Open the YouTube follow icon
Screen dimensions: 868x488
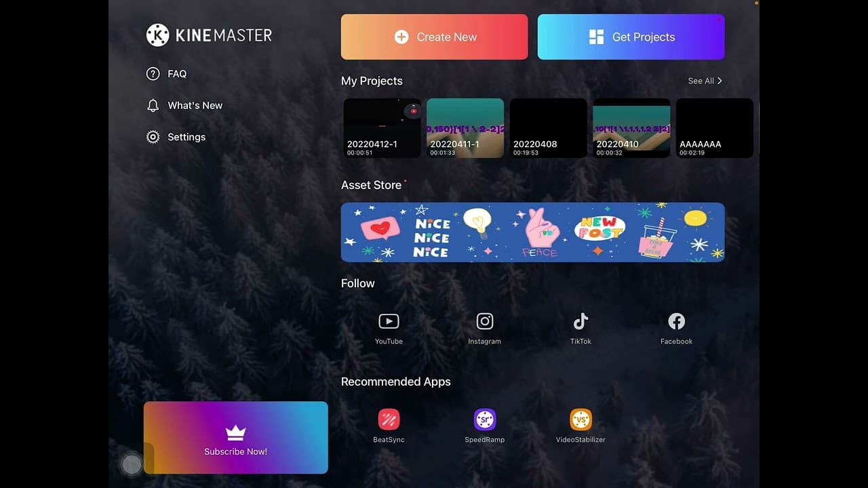tap(389, 321)
